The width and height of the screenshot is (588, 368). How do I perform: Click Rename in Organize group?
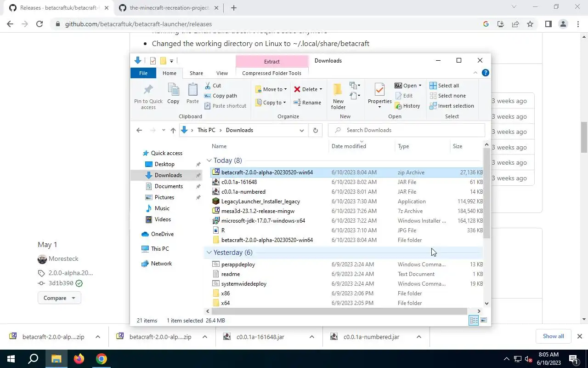click(x=307, y=103)
